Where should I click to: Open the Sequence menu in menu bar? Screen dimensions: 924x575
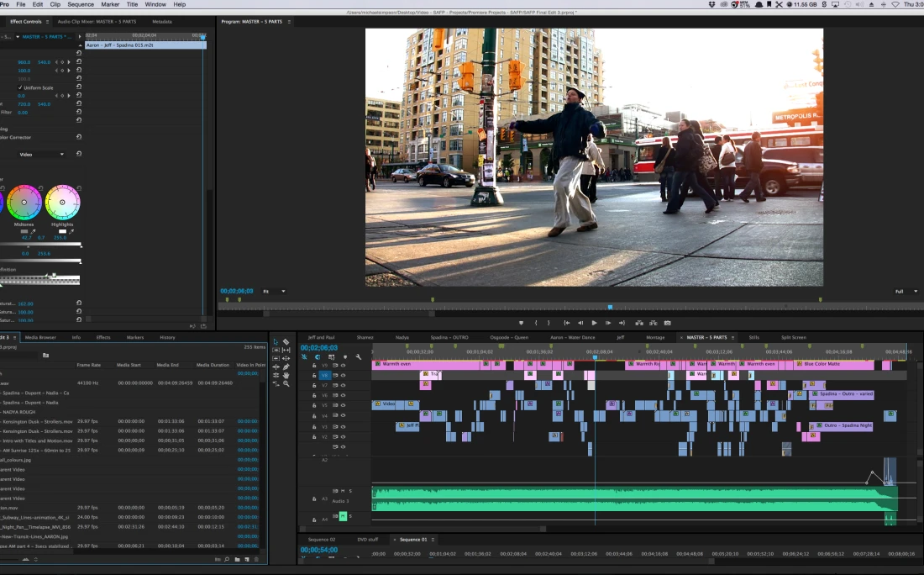click(81, 4)
